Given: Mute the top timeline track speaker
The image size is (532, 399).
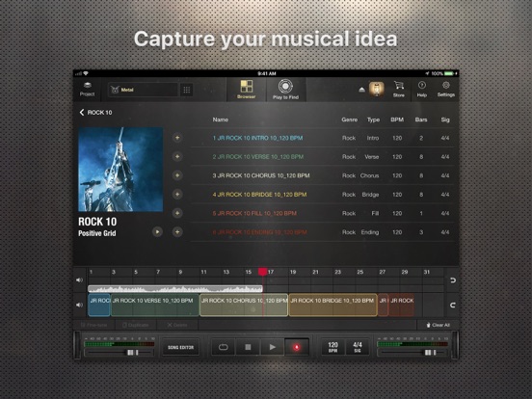Looking at the screenshot, I should pos(79,279).
